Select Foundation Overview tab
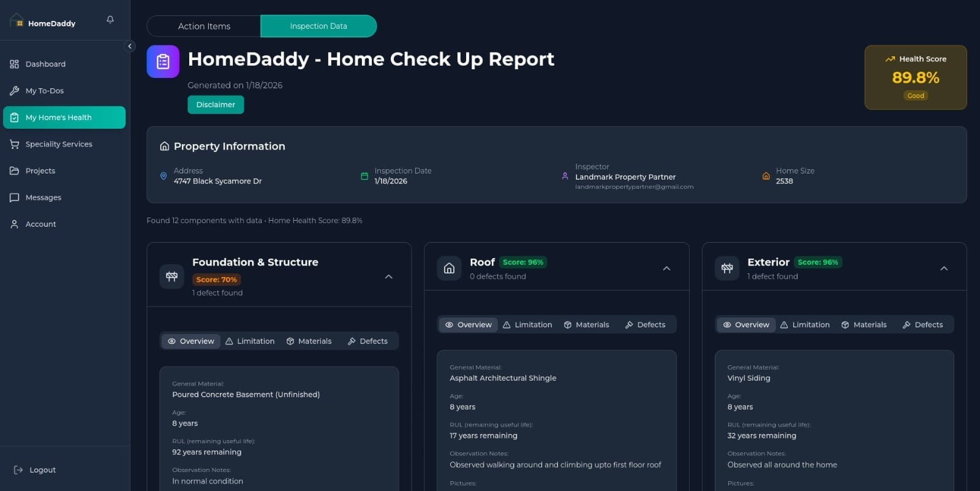The image size is (980, 491). (191, 341)
